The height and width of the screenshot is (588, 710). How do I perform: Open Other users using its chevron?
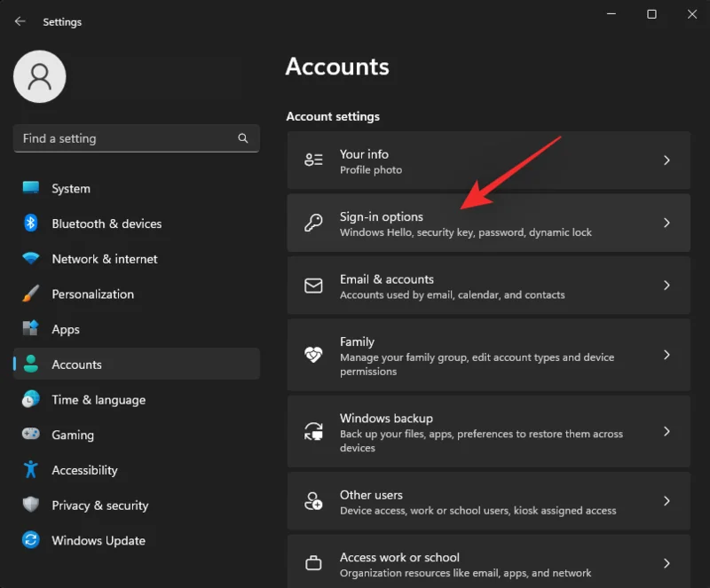point(667,501)
